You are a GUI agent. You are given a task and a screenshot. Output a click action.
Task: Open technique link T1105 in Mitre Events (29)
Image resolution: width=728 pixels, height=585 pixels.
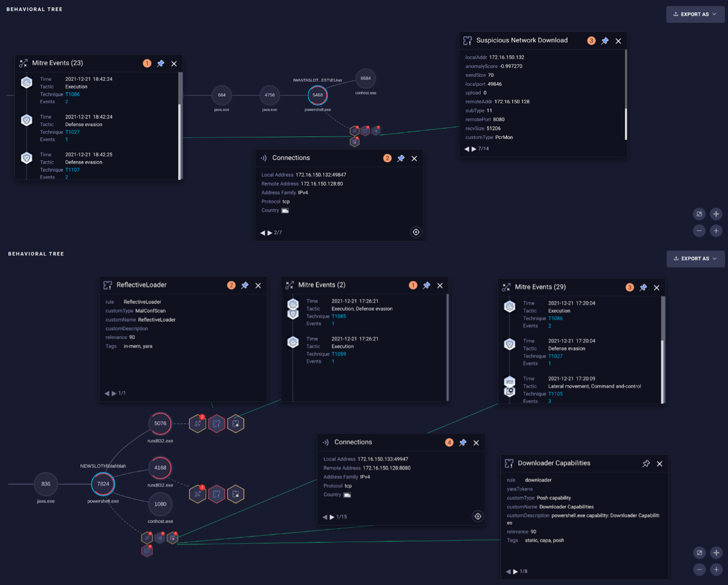pos(555,394)
